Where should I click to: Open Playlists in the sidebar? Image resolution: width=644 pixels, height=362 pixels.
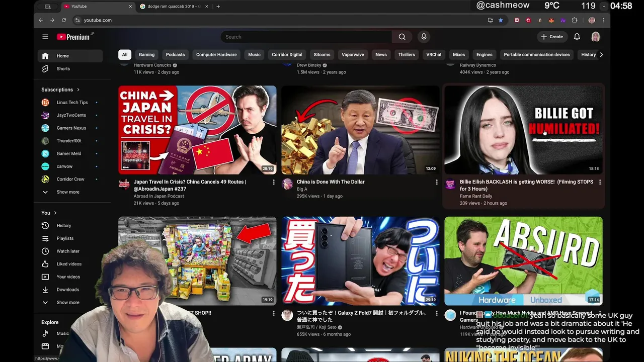pyautogui.click(x=70, y=238)
